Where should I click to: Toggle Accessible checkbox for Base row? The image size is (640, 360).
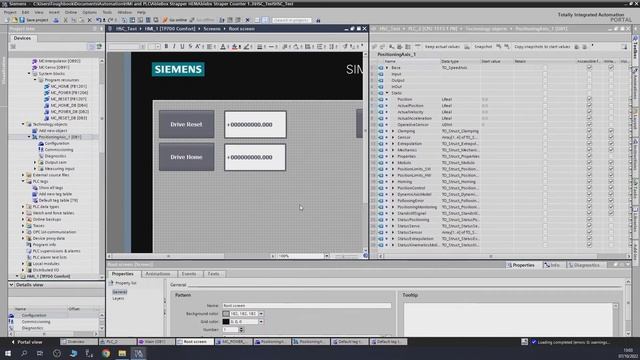tap(589, 67)
